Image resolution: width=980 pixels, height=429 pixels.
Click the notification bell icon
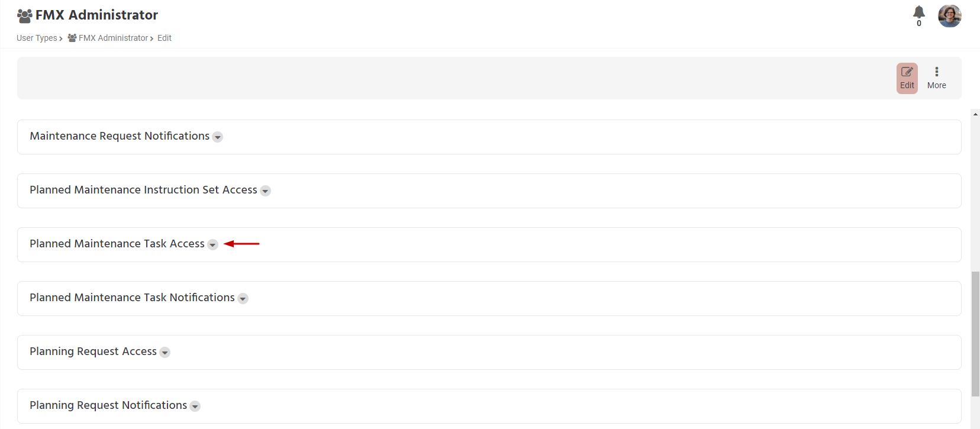click(918, 13)
